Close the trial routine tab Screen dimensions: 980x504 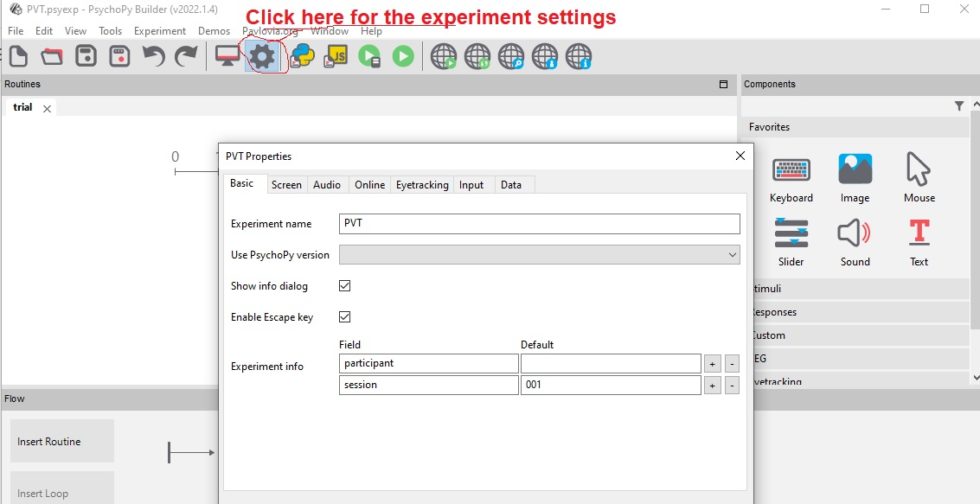pos(47,109)
